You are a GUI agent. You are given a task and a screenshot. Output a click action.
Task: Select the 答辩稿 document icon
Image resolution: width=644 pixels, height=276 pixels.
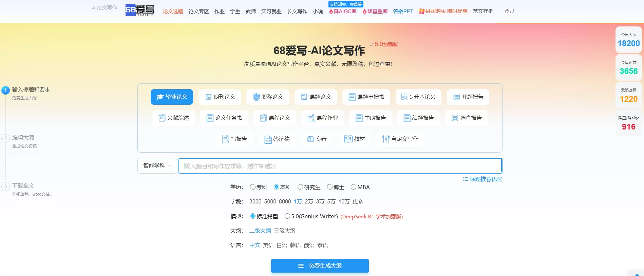(268, 139)
